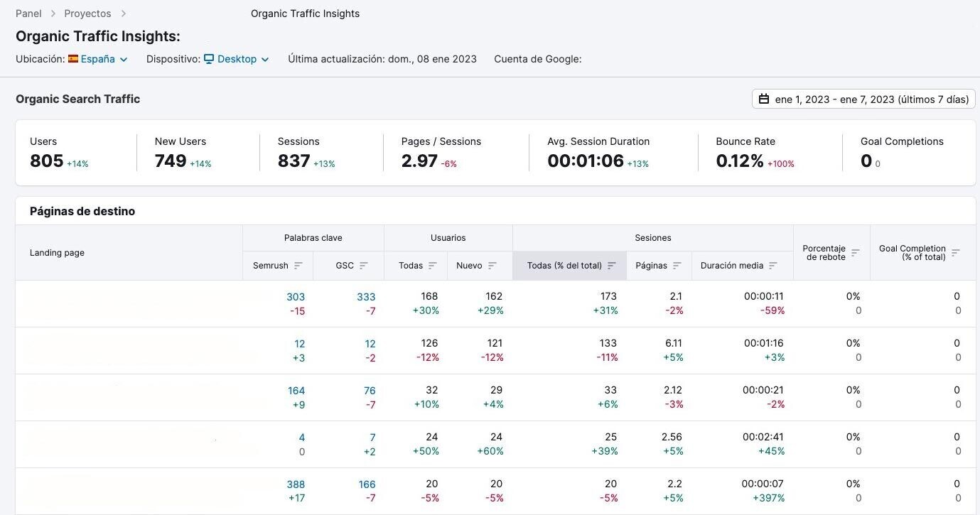
Task: Click the sort icon on the Semrush column
Action: click(x=298, y=265)
